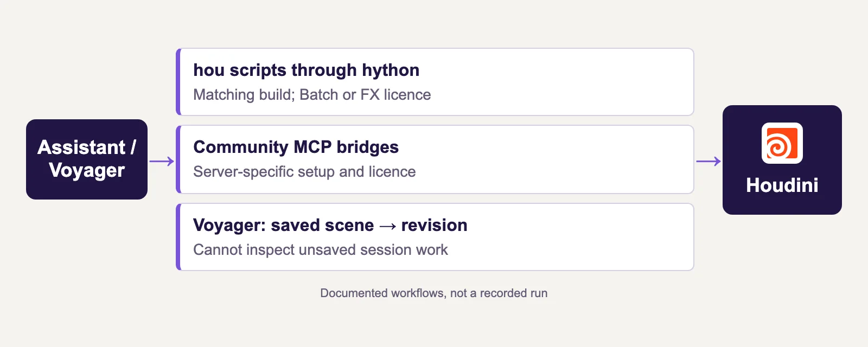Click the purple accent bar on MCP bridges card

click(178, 159)
